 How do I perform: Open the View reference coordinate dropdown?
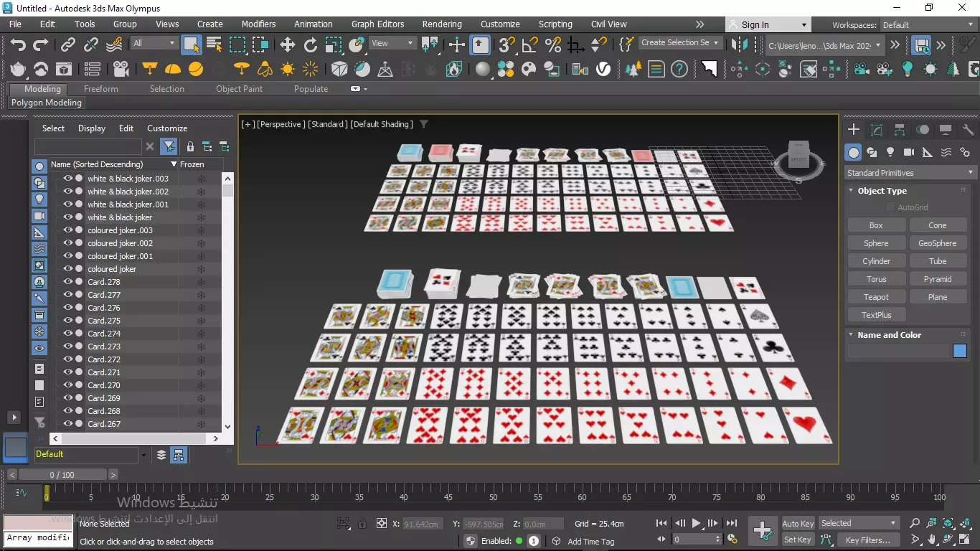pos(392,43)
